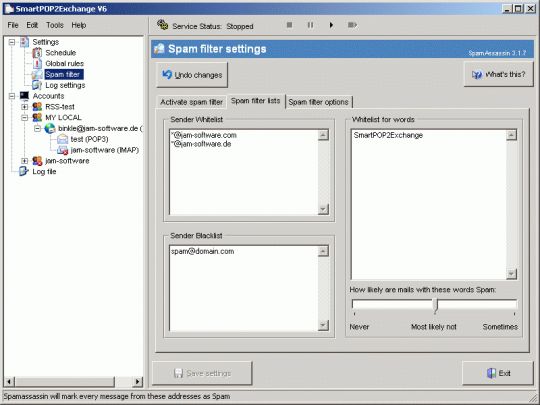Click Sender Whitelist scroll up arrow
Image resolution: width=540 pixels, height=405 pixels.
323,135
